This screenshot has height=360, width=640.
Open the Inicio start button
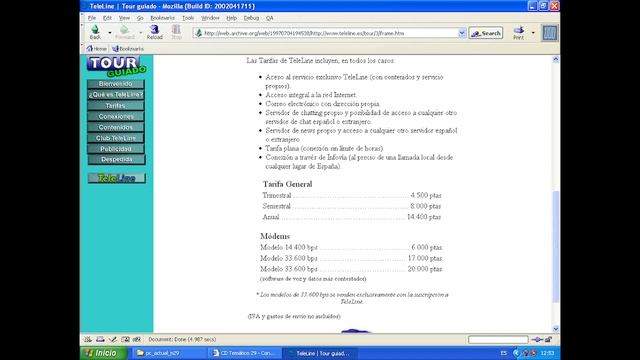[103, 353]
